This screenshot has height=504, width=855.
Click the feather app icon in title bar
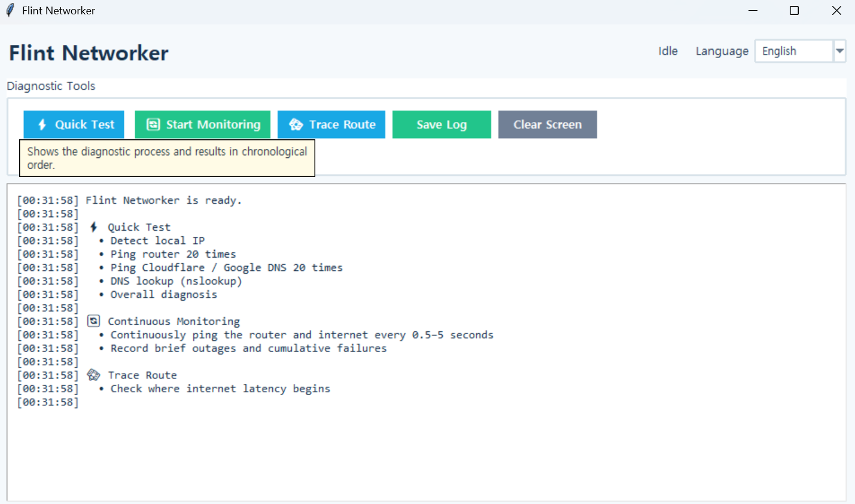tap(10, 11)
